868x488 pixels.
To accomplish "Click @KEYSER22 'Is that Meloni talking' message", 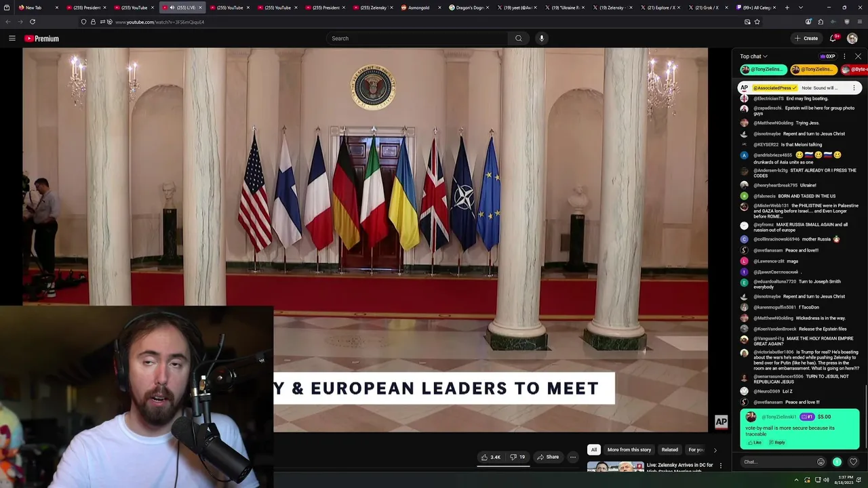I will point(787,144).
